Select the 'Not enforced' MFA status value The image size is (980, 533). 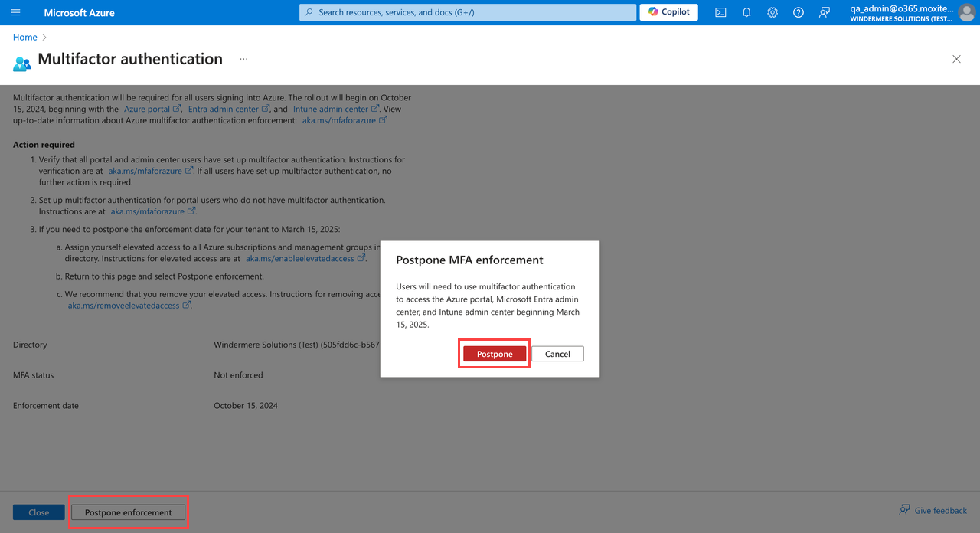[x=238, y=375]
